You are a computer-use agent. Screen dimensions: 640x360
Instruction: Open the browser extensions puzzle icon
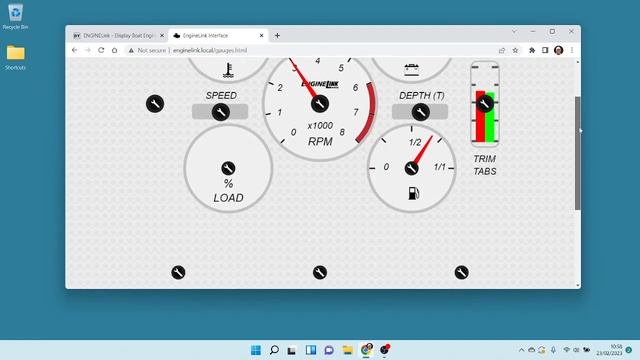532,50
